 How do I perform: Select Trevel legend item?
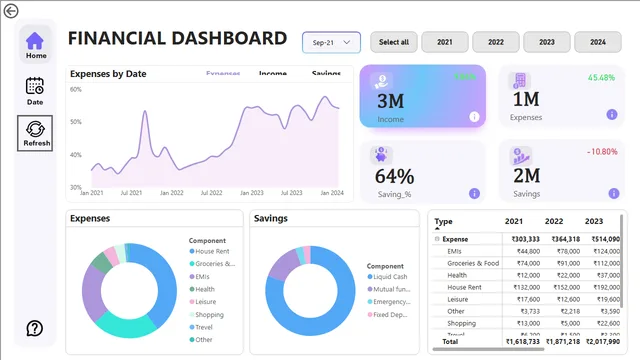[201, 327]
